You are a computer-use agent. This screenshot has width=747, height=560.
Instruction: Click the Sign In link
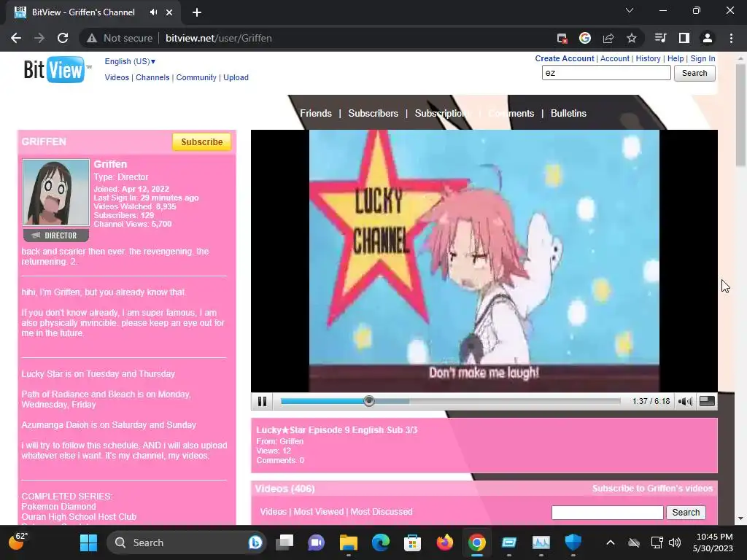[x=703, y=58]
